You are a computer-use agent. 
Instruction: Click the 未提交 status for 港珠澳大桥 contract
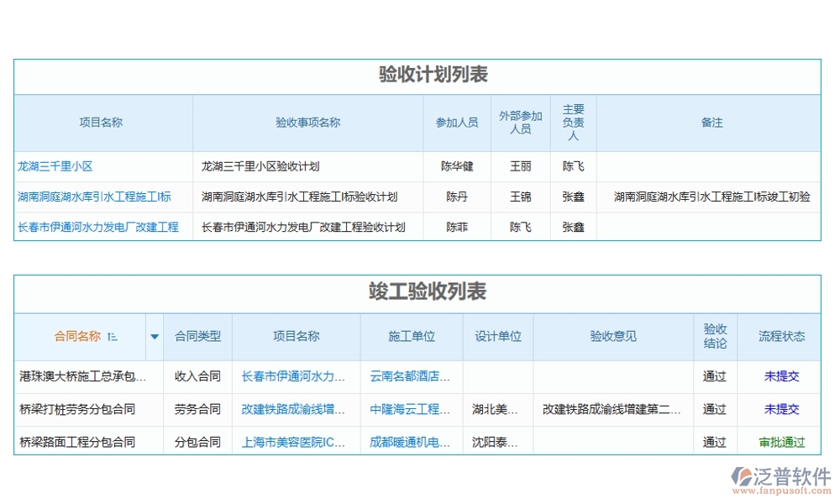782,376
